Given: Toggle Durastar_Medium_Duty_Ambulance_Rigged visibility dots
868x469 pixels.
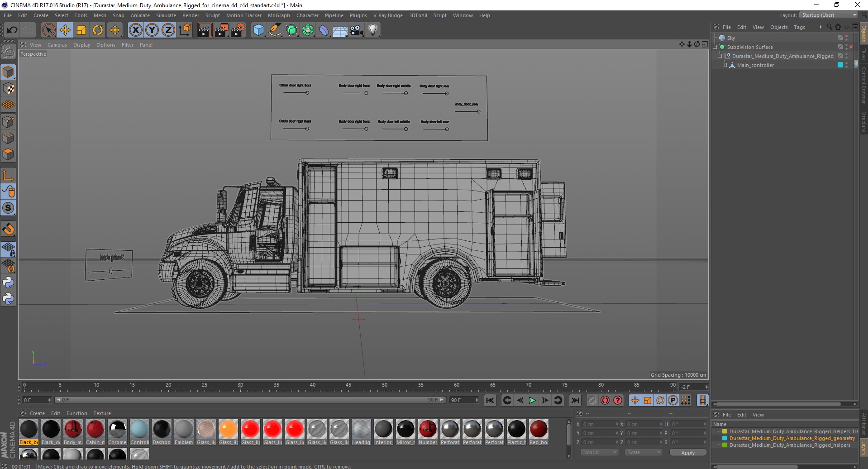Looking at the screenshot, I should (847, 56).
